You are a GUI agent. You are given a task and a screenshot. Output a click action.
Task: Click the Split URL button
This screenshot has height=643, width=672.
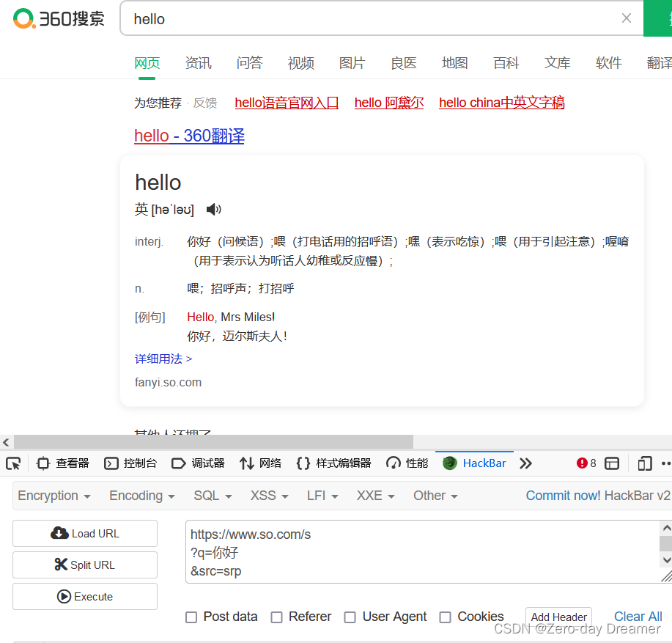[x=85, y=565]
